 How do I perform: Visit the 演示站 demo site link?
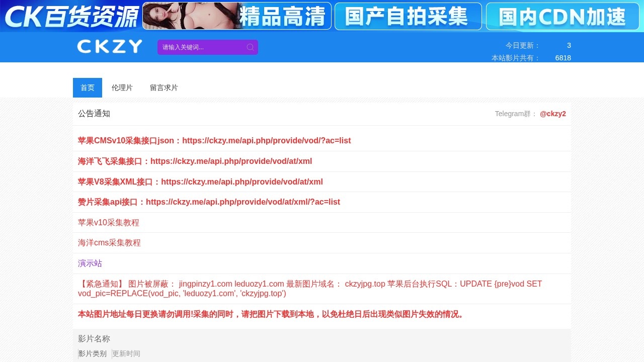[x=90, y=263]
